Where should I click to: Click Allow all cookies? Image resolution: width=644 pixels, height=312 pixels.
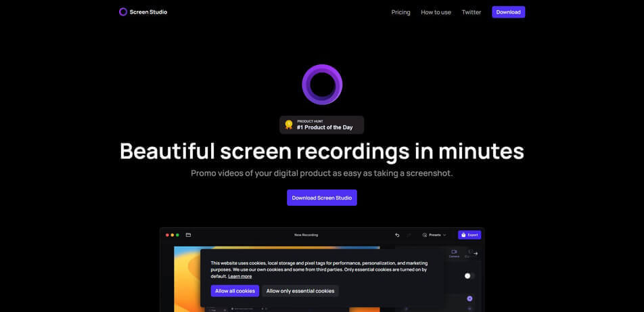(235, 291)
